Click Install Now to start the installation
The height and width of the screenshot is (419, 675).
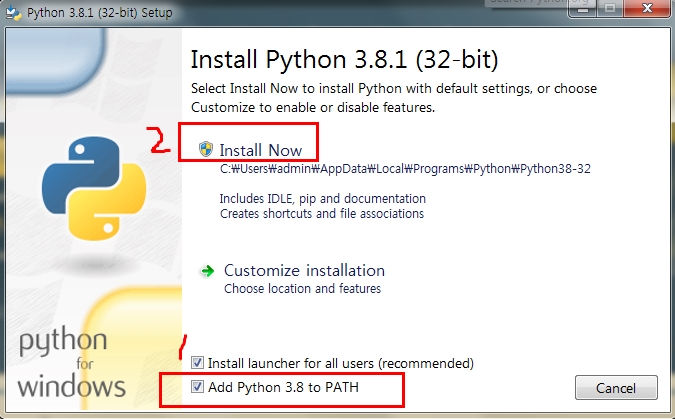pyautogui.click(x=260, y=150)
